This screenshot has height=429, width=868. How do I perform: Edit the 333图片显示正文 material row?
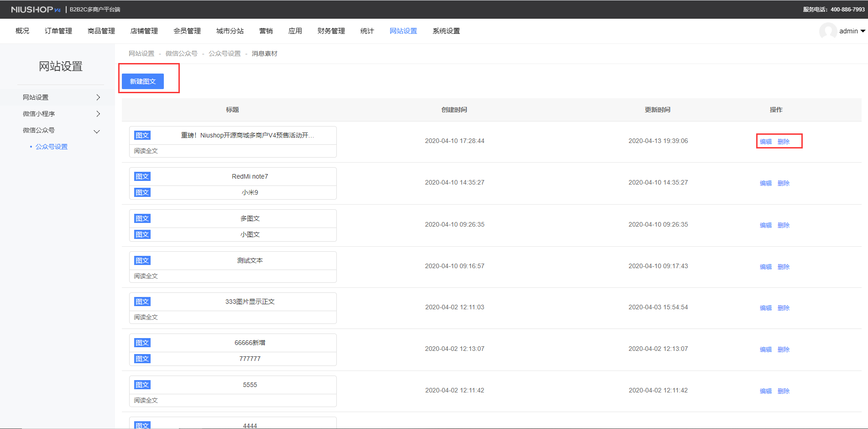click(766, 308)
